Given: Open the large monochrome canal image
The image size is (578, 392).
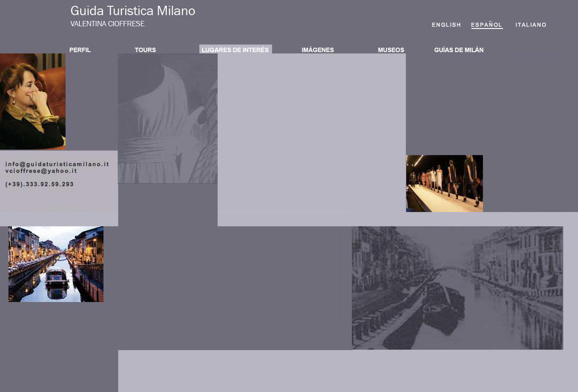Looking at the screenshot, I should (x=457, y=288).
